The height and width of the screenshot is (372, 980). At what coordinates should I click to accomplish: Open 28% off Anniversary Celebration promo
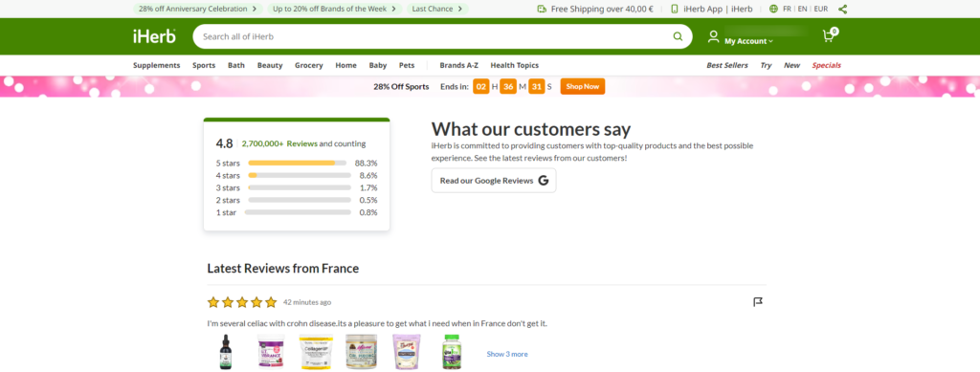[x=197, y=9]
